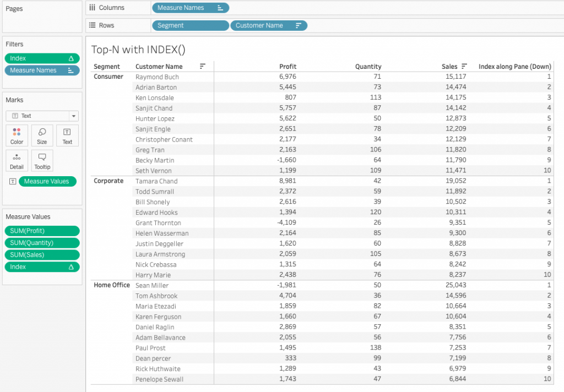Click the Columns shelf icon
The height and width of the screenshot is (392, 564).
(92, 8)
